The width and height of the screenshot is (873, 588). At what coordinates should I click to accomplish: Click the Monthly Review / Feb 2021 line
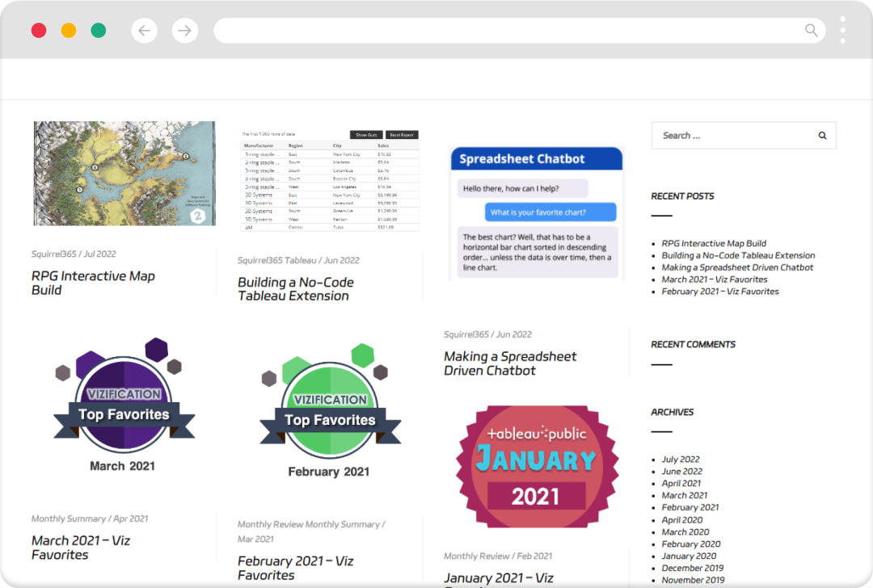click(498, 556)
